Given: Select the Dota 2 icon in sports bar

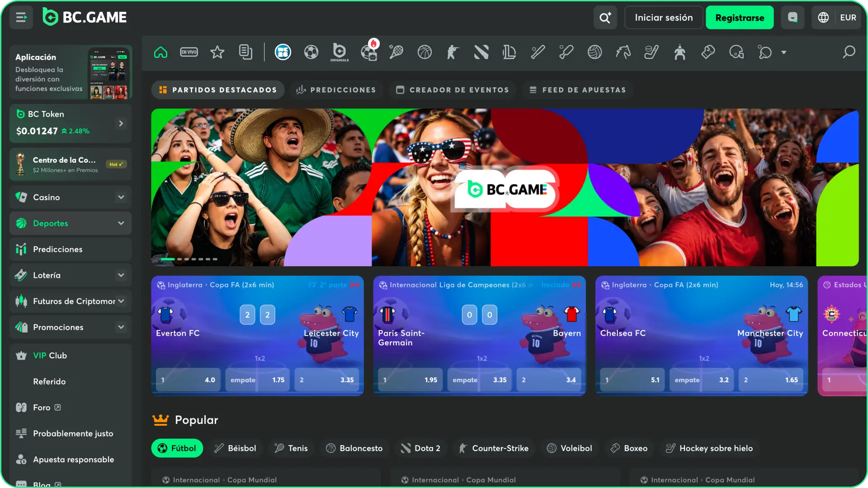Looking at the screenshot, I should (x=481, y=52).
